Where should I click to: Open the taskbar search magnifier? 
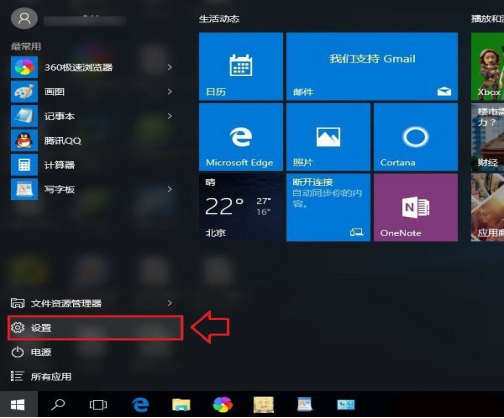click(58, 405)
